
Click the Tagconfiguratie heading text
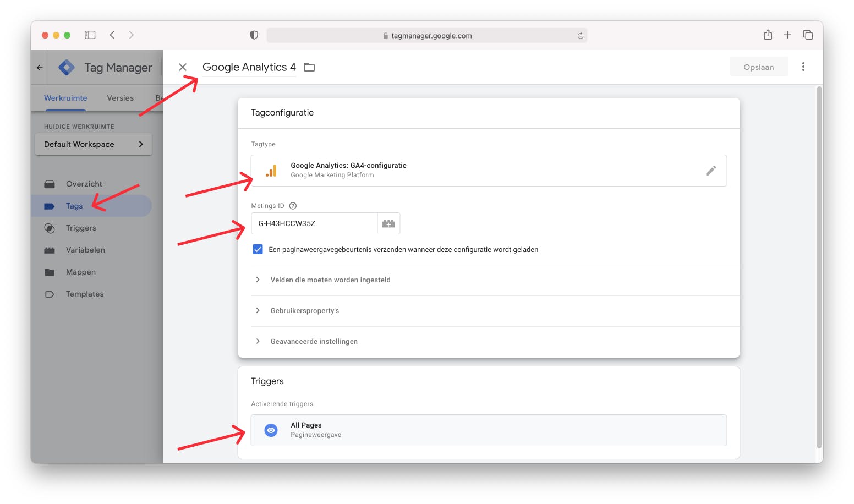[282, 113]
